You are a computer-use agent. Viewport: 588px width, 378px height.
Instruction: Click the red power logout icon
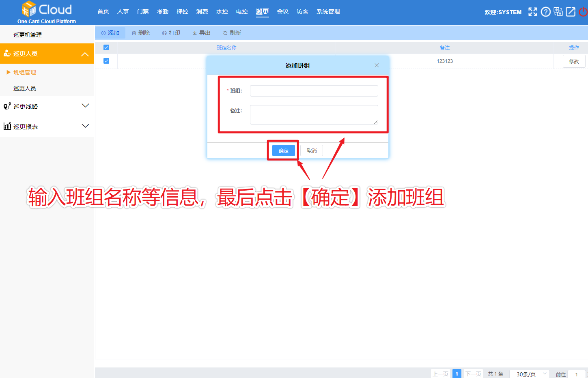coord(583,12)
